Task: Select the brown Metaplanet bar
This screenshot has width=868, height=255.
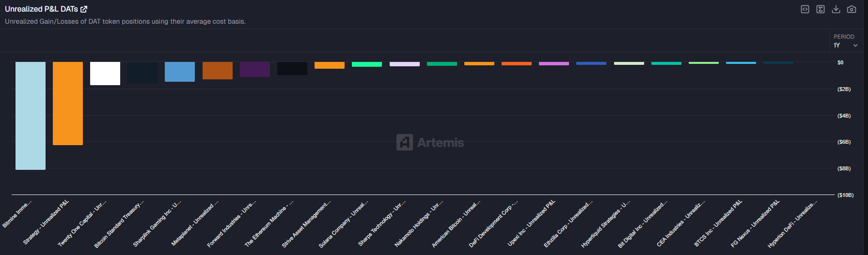Action: coord(218,71)
